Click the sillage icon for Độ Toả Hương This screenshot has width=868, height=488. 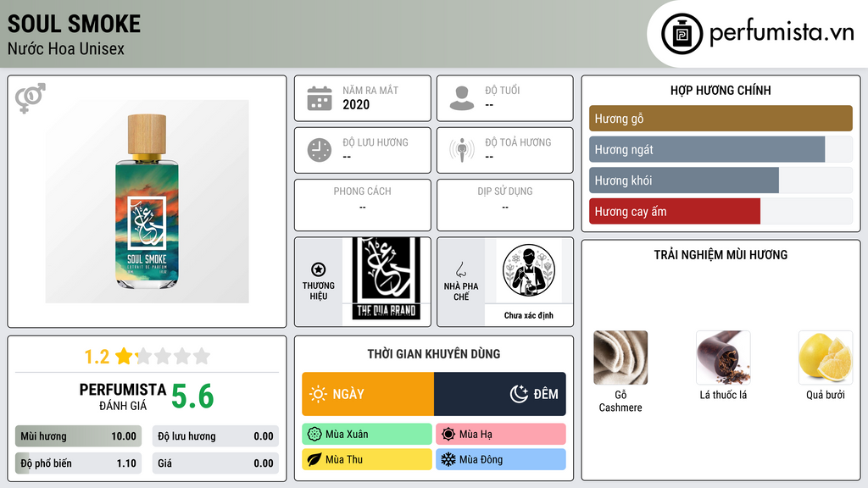coord(462,150)
